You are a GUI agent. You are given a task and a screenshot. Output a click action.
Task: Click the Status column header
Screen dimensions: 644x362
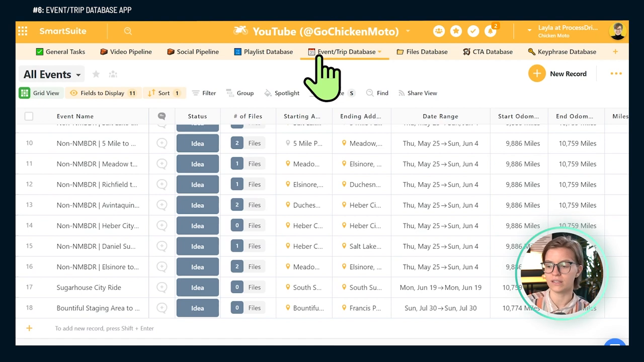coord(197,116)
